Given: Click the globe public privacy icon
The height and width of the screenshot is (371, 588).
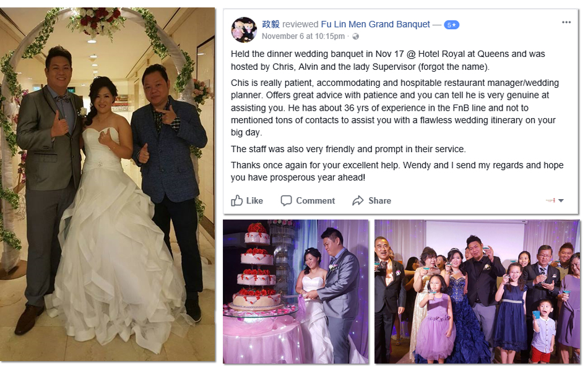Looking at the screenshot, I should pyautogui.click(x=355, y=36).
